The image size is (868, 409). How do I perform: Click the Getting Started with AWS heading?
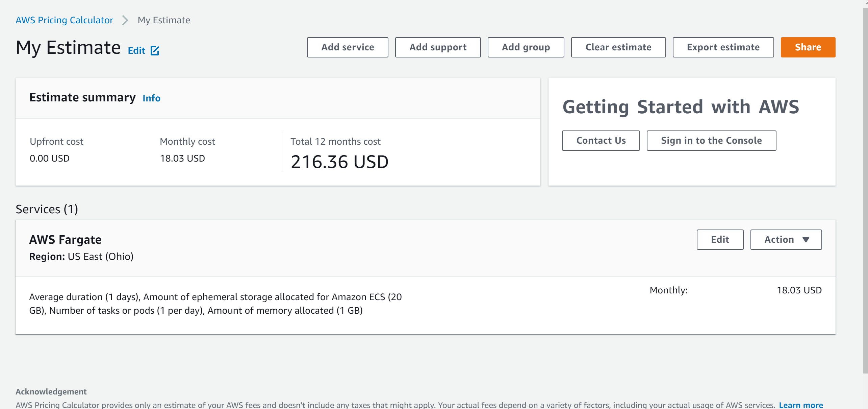(681, 107)
